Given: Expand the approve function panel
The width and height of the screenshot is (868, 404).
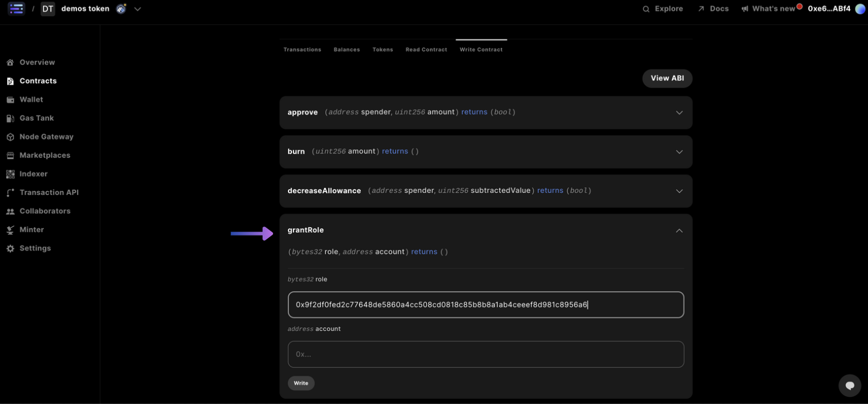Looking at the screenshot, I should click(679, 112).
